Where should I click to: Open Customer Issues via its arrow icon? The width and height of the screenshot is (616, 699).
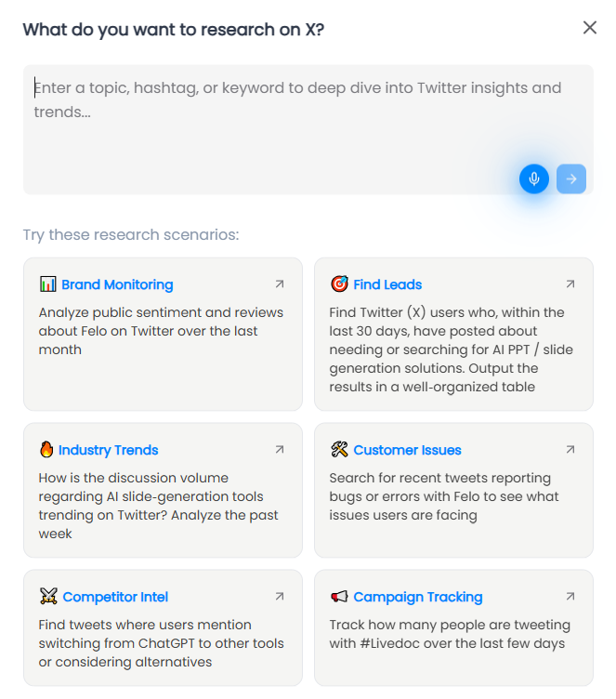(x=570, y=450)
